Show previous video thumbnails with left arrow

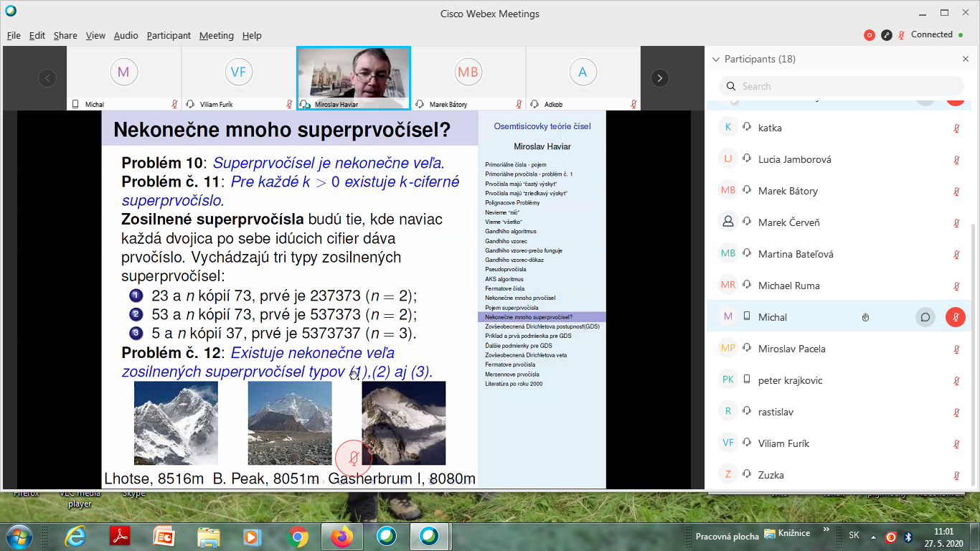point(47,78)
